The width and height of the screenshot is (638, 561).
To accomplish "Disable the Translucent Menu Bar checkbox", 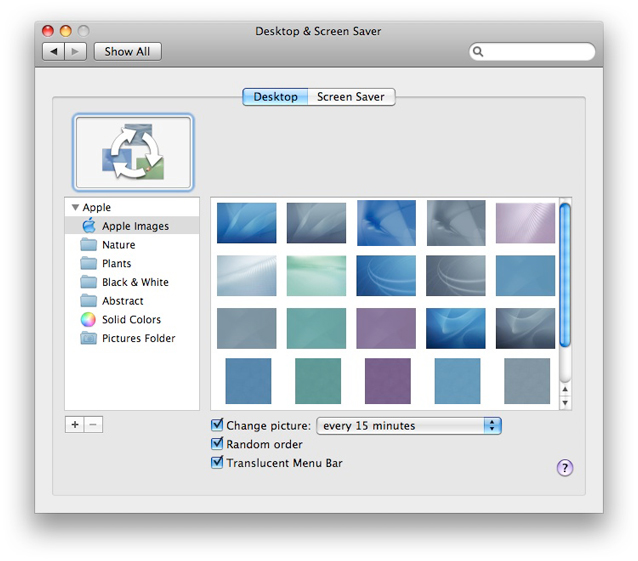I will click(x=217, y=463).
